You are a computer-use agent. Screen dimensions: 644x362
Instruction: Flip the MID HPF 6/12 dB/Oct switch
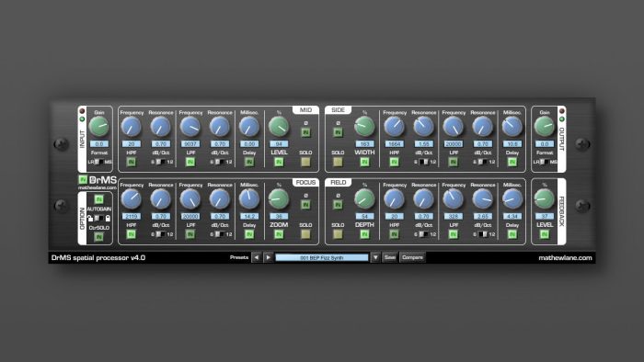161,162
